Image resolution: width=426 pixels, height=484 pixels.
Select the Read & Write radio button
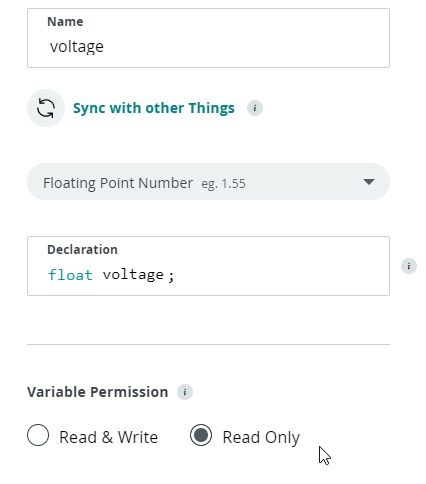(38, 435)
